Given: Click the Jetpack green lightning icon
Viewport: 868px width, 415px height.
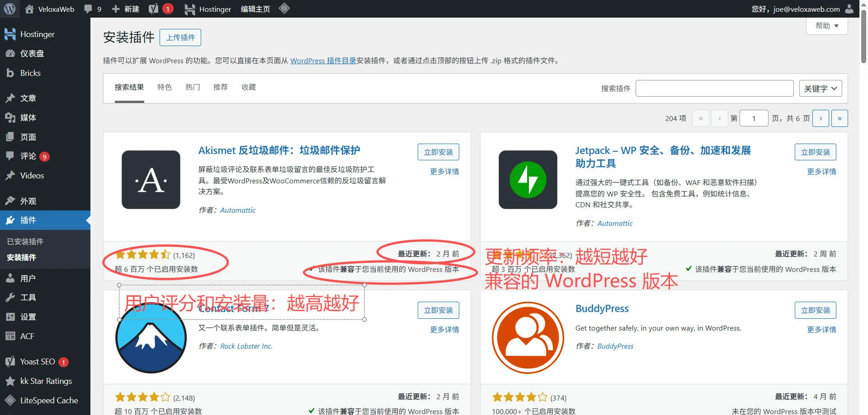Looking at the screenshot, I should click(528, 180).
